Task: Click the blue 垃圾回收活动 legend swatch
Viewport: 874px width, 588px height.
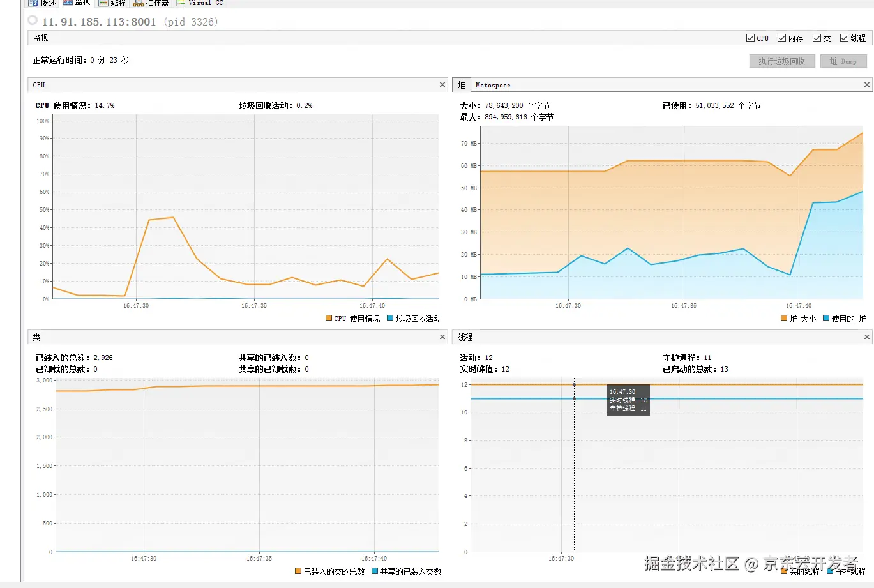Action: [390, 318]
